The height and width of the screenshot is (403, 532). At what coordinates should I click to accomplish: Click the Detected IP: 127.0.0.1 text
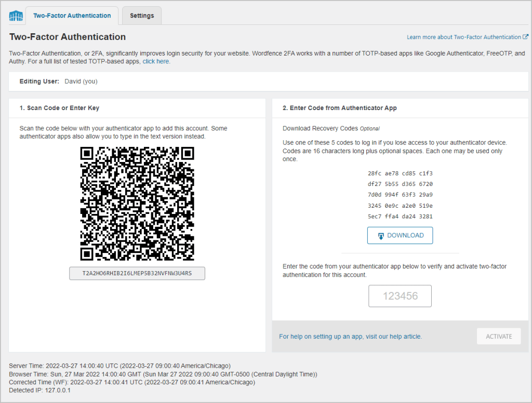click(x=39, y=391)
